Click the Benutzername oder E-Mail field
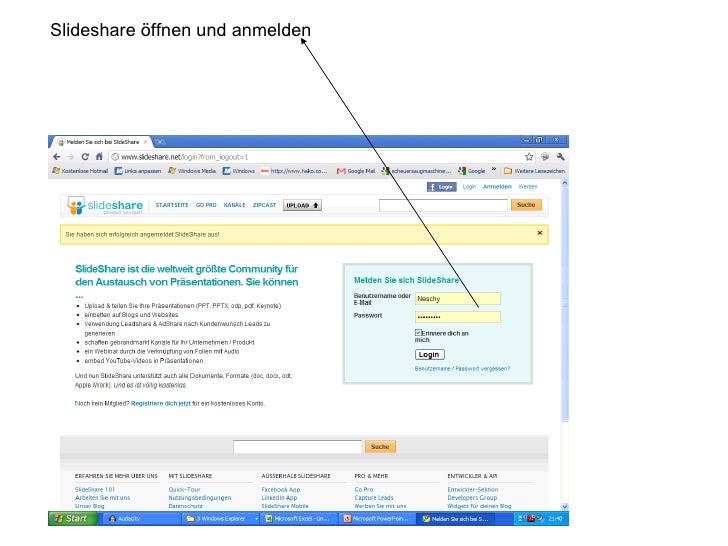728x546 pixels. point(457,299)
